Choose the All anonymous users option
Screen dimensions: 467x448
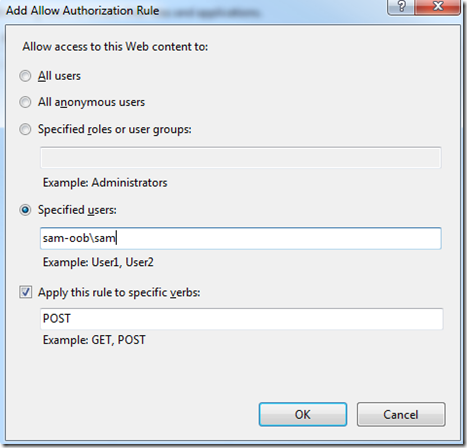(x=25, y=102)
